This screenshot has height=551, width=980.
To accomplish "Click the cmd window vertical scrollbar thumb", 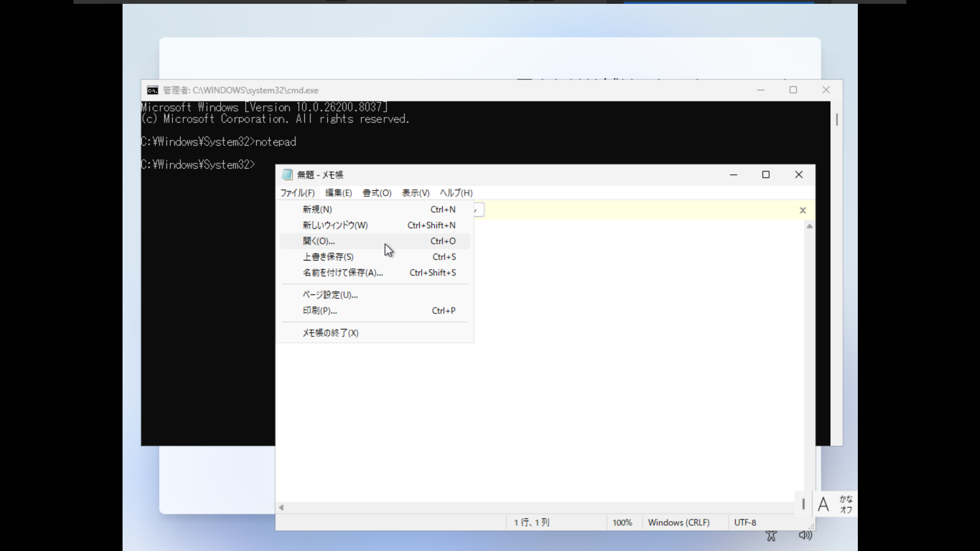I will point(837,119).
